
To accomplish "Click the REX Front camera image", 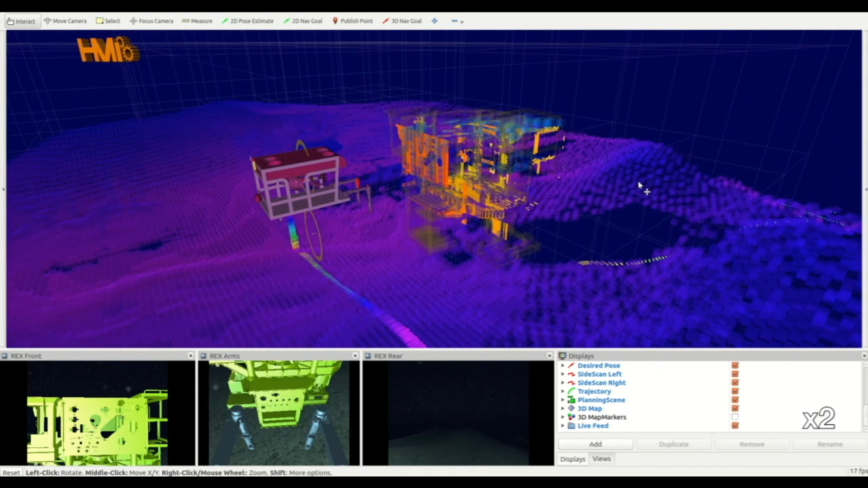I will [97, 413].
